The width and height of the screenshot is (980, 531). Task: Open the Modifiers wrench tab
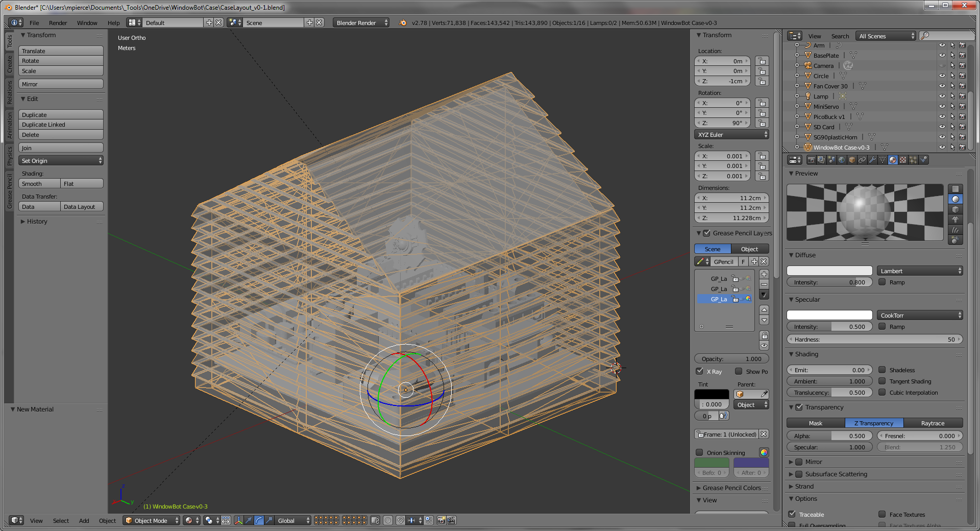click(x=872, y=160)
